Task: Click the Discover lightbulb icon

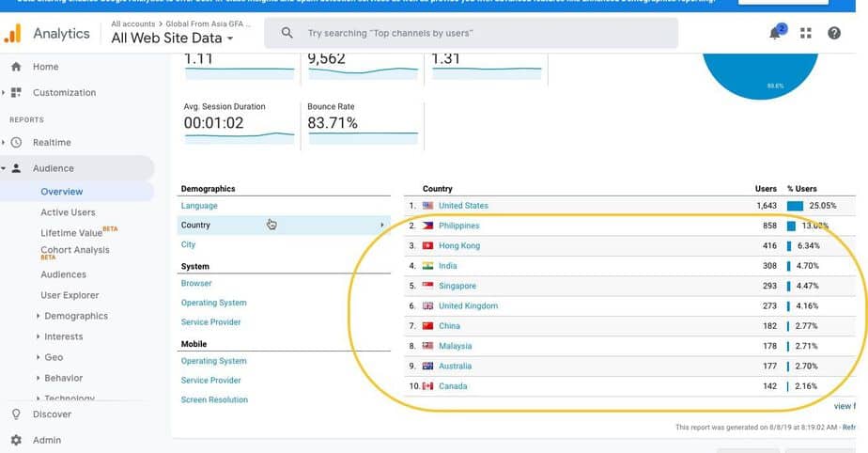Action: coord(16,414)
